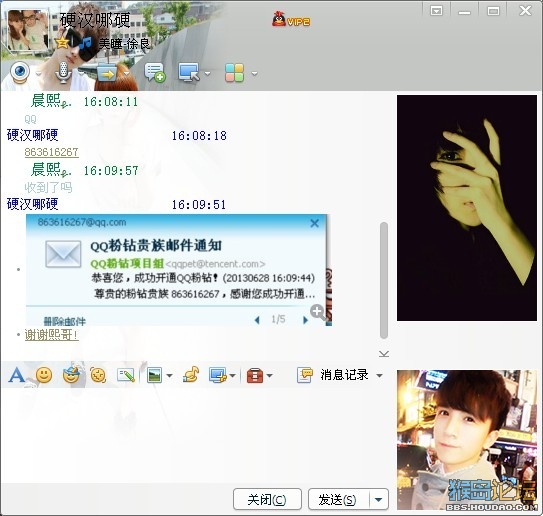Click the message input text area
Screen dimensions: 543x516
pos(197,435)
